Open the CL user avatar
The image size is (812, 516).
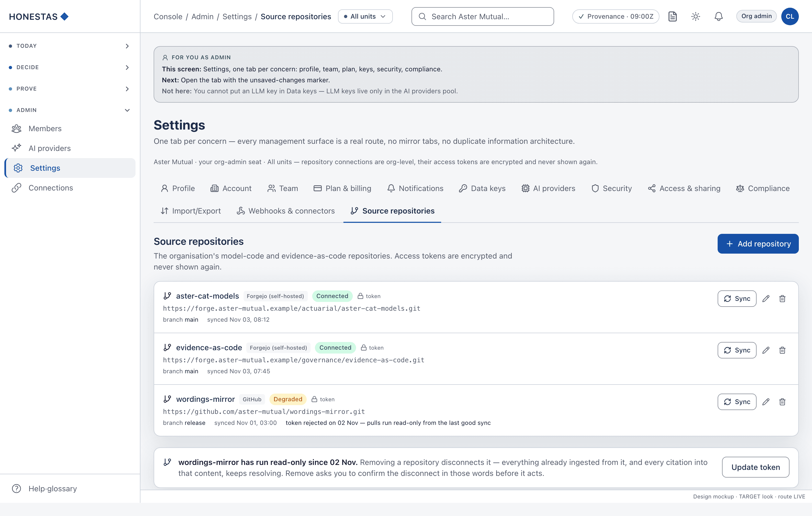point(790,16)
